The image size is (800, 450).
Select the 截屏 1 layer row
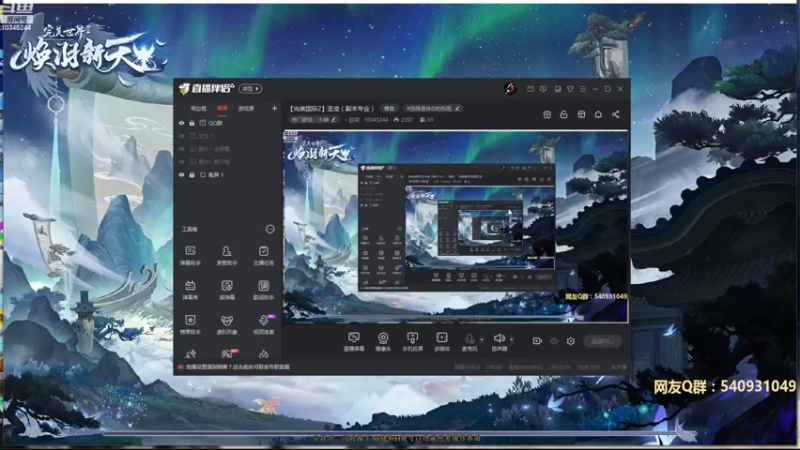227,174
